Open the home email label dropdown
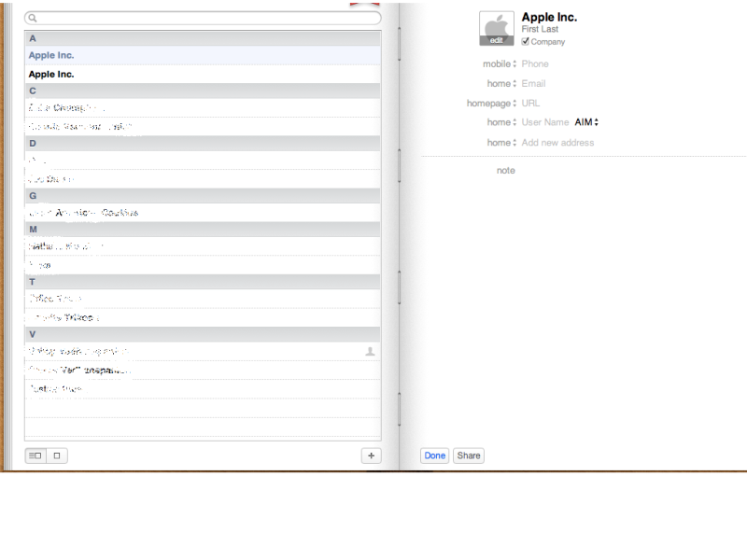Screen dimensions: 747x560 (501, 84)
